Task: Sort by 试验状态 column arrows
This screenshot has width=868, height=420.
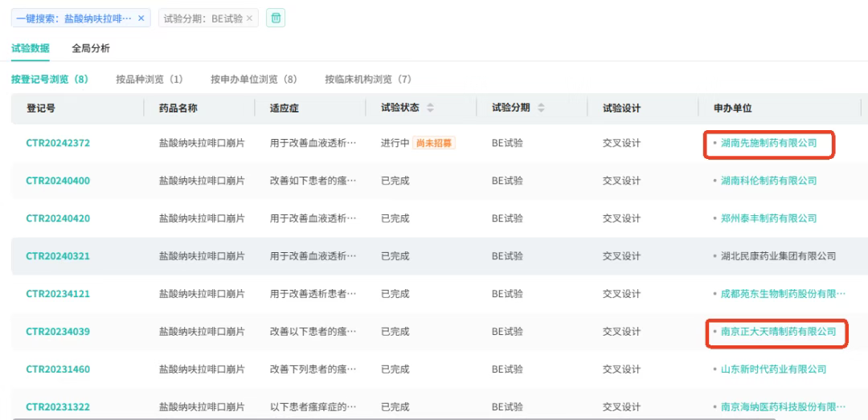Action: (x=430, y=108)
